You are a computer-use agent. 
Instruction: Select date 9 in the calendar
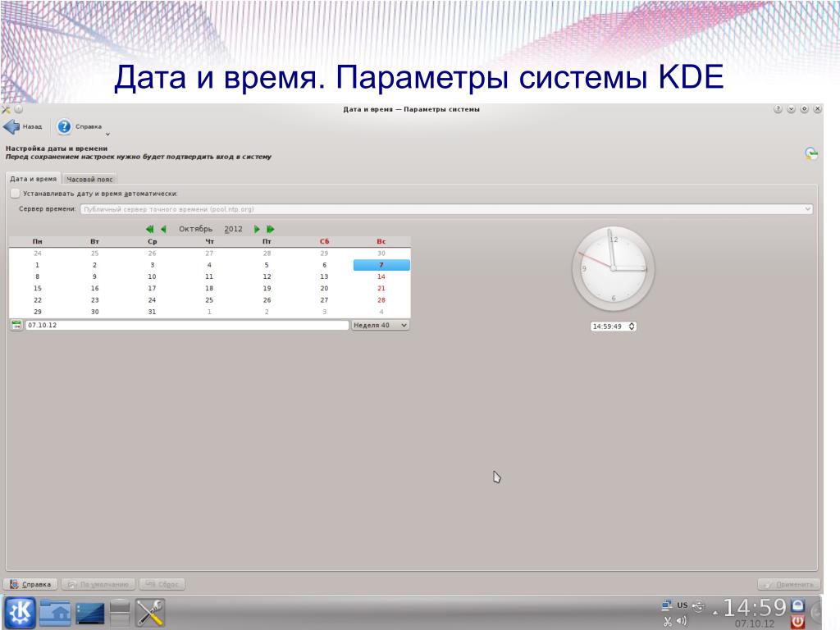pyautogui.click(x=95, y=277)
